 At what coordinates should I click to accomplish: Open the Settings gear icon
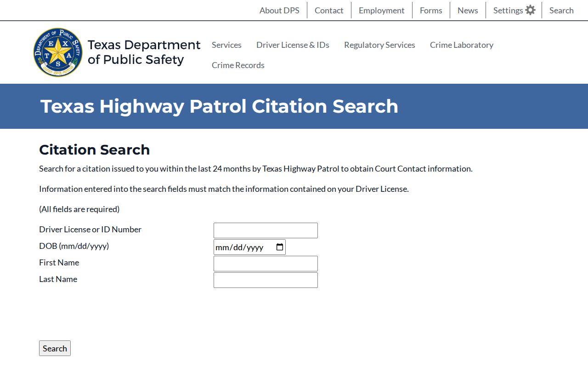tap(530, 10)
